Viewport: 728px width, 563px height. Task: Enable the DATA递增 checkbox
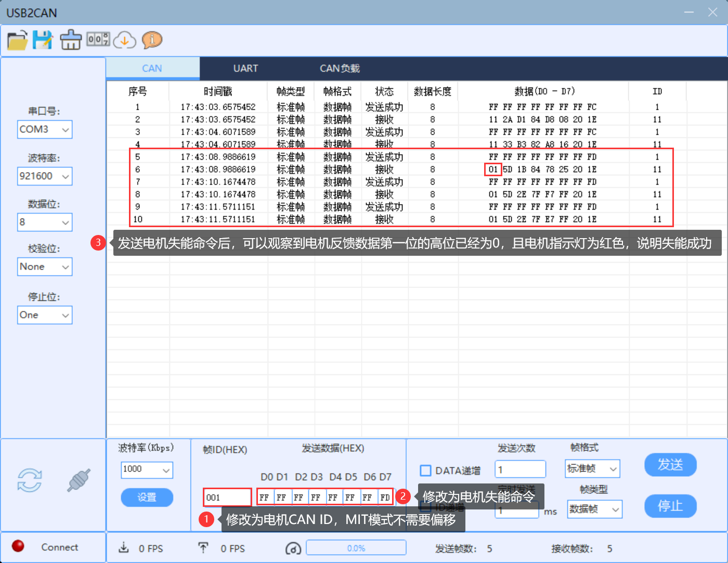pyautogui.click(x=425, y=470)
